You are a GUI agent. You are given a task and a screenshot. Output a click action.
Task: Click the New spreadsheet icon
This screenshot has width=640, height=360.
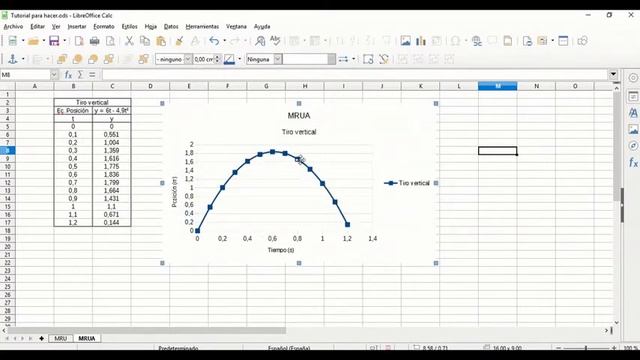pos(13,41)
